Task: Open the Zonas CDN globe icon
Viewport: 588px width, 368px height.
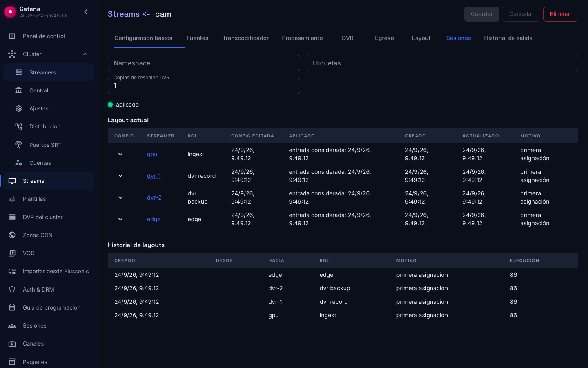Action: click(12, 235)
